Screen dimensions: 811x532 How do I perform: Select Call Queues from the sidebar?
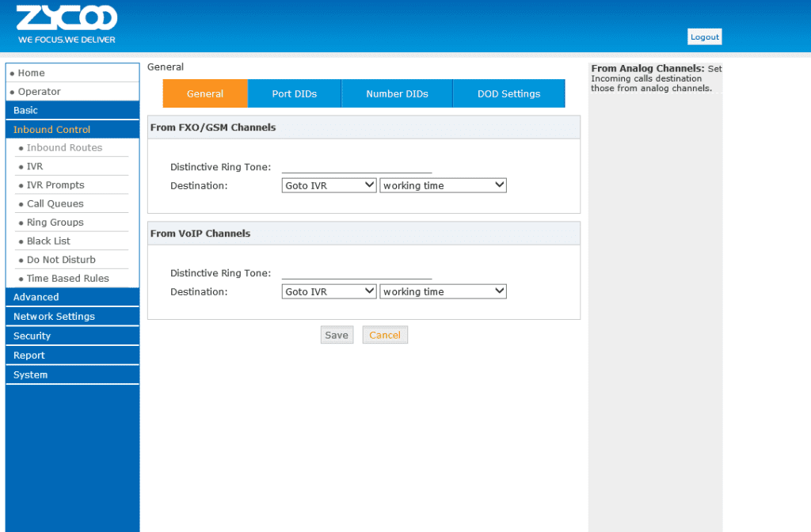pos(55,204)
